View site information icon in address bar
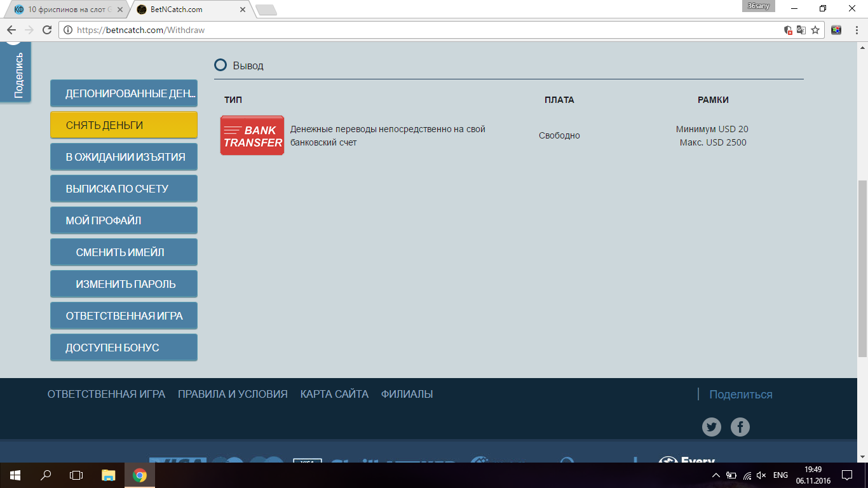 [68, 30]
